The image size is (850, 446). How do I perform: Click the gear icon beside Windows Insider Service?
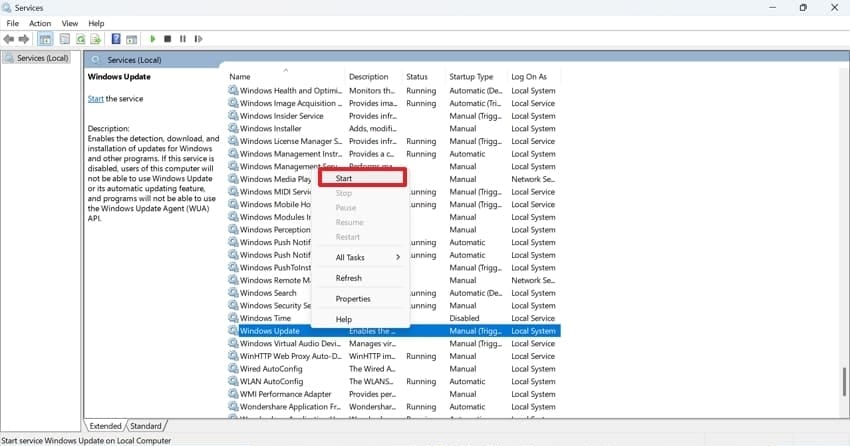pyautogui.click(x=233, y=116)
